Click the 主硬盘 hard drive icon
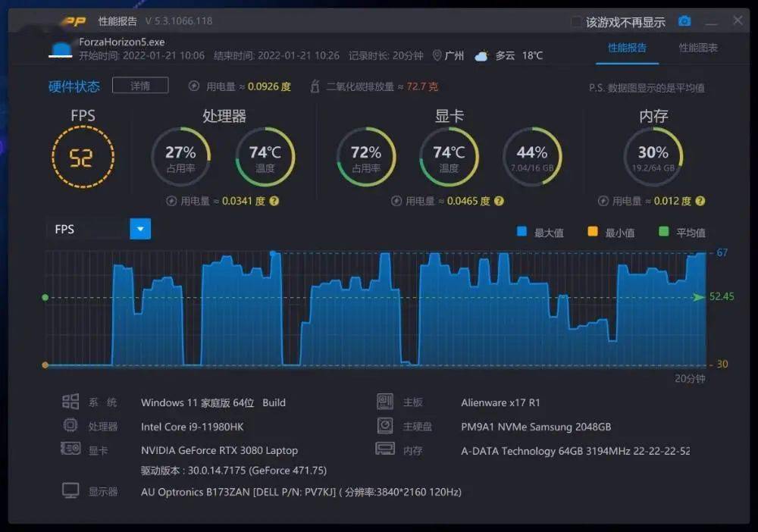Viewport: 758px width, 532px height. pyautogui.click(x=387, y=426)
